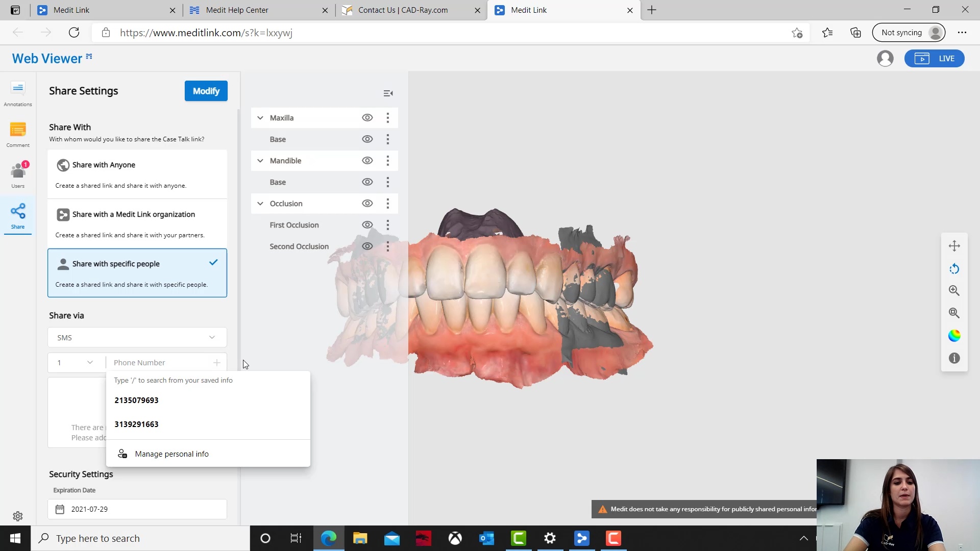Open the Share via SMS dropdown
The height and width of the screenshot is (551, 980).
point(137,338)
